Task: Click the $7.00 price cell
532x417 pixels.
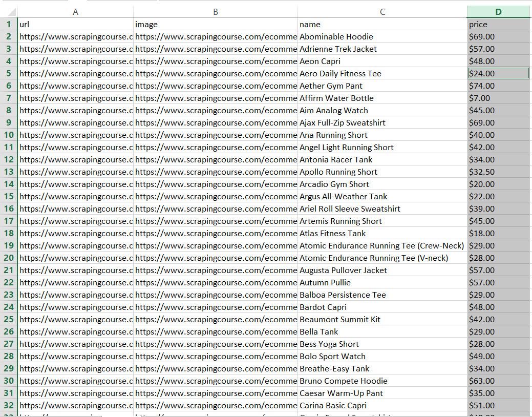Action: [498, 98]
